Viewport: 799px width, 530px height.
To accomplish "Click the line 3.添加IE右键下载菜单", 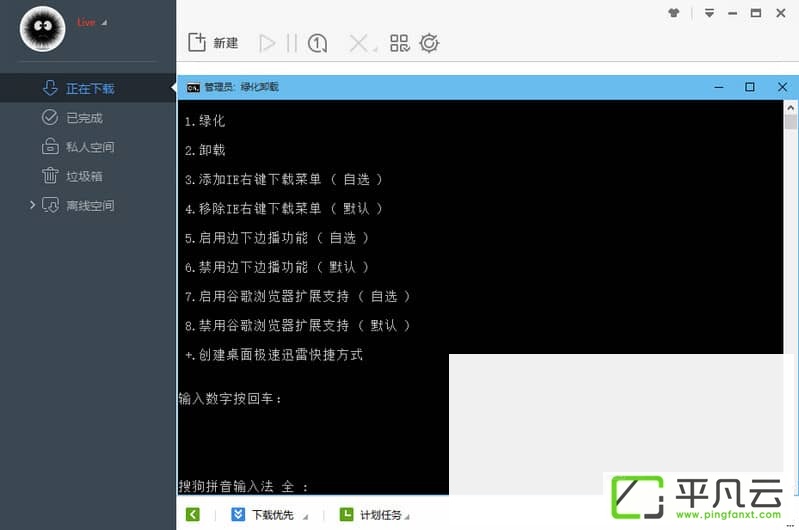I will coord(283,179).
